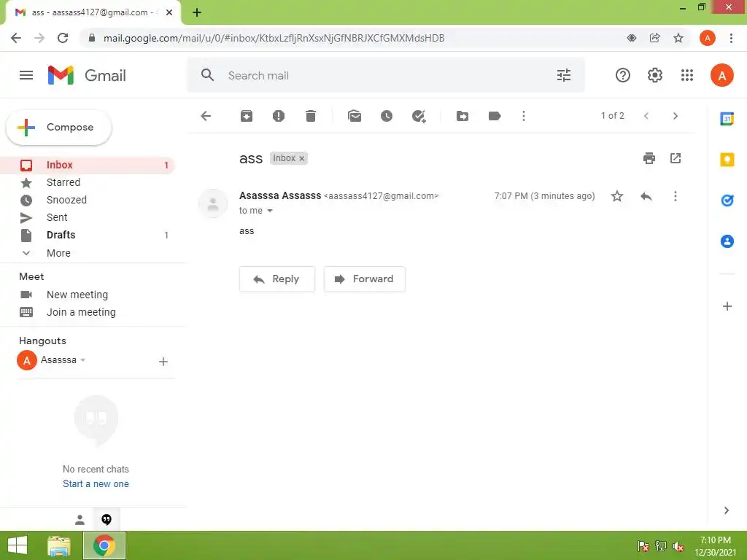Bookmark this page with the star
747x560 pixels.
point(678,38)
